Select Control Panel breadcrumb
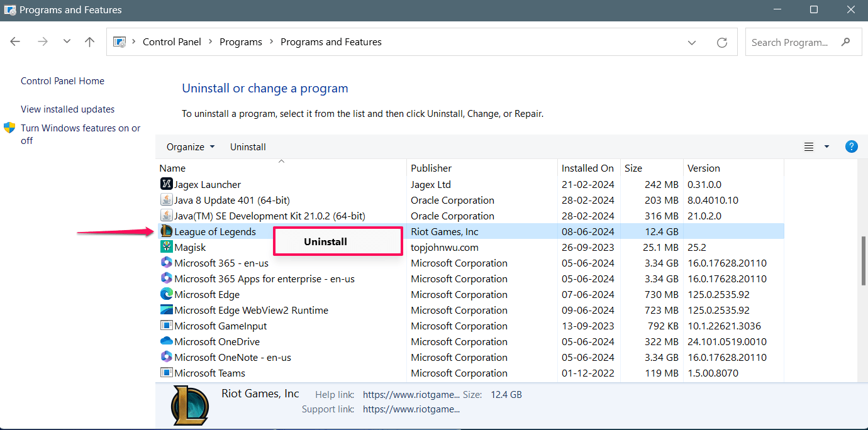Viewport: 868px width, 430px height. coord(172,42)
